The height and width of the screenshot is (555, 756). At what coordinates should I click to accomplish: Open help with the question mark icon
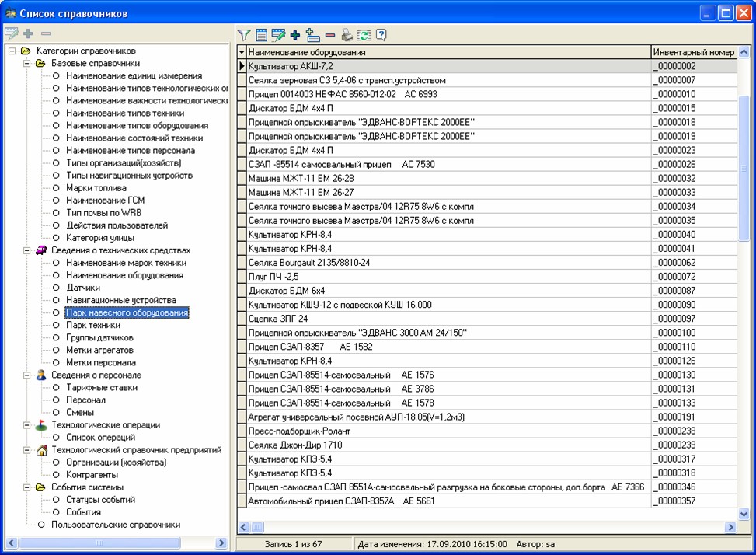point(381,35)
